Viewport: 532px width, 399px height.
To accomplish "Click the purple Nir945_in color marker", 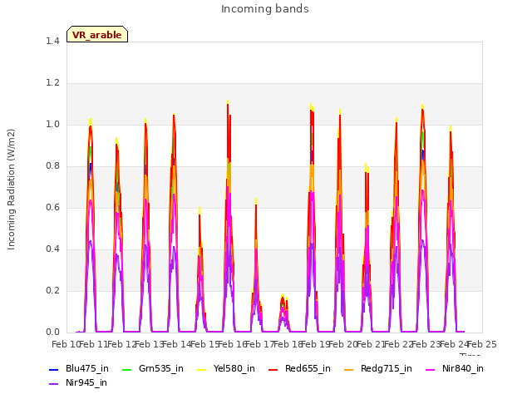I will (53, 384).
